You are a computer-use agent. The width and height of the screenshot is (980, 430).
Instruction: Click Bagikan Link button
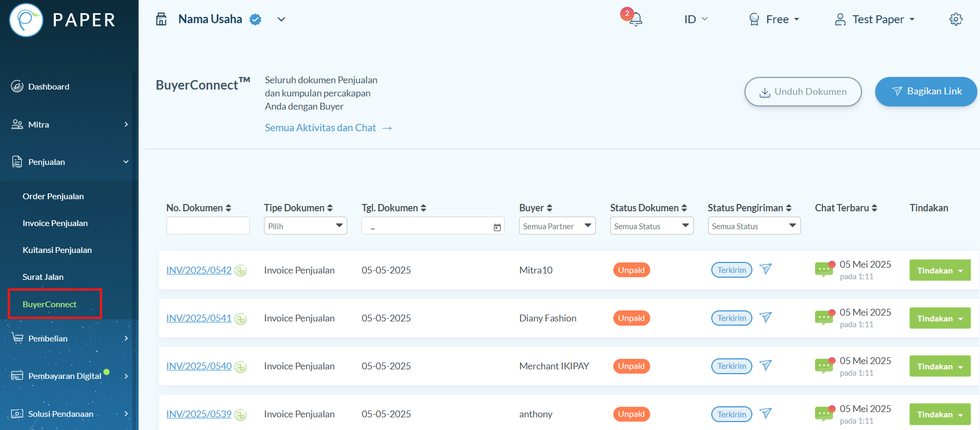pos(926,92)
